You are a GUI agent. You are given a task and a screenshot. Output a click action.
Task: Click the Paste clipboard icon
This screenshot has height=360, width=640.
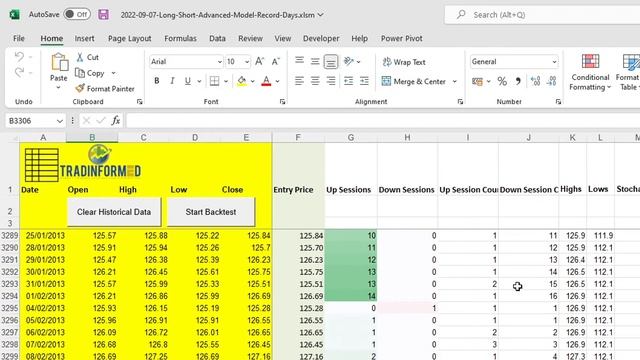tap(59, 62)
